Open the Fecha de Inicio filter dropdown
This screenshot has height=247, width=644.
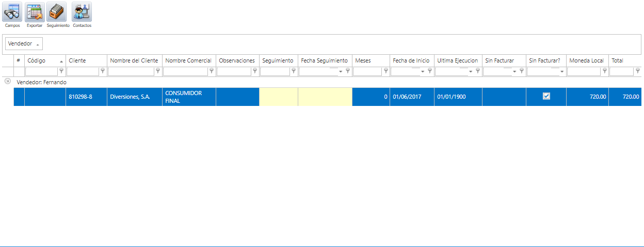tap(423, 71)
